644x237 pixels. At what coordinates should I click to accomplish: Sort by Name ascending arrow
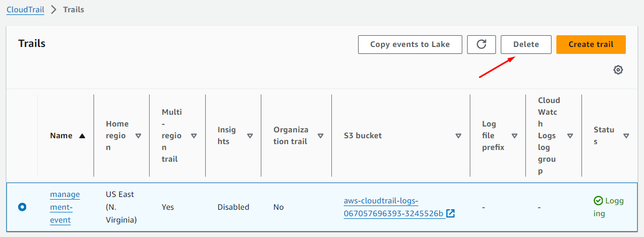point(82,136)
